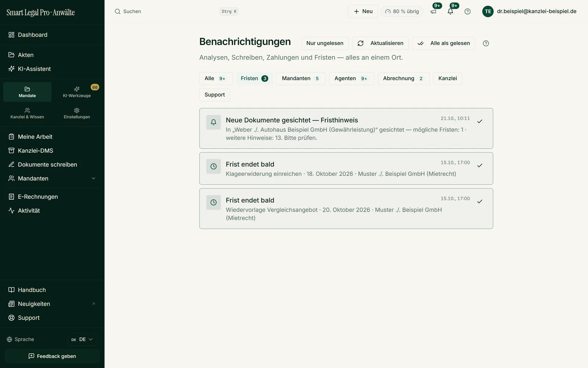
Task: Switch to the Fristen tab
Action: (254, 78)
